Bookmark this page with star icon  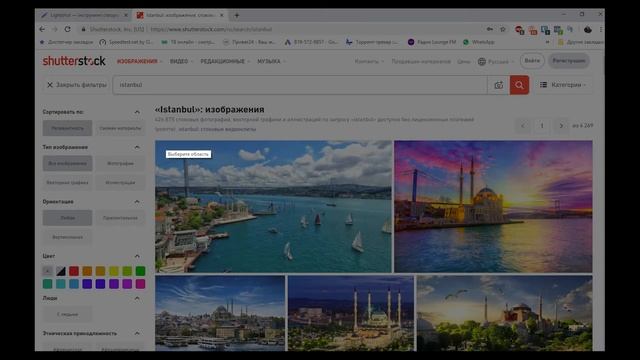coord(503,29)
